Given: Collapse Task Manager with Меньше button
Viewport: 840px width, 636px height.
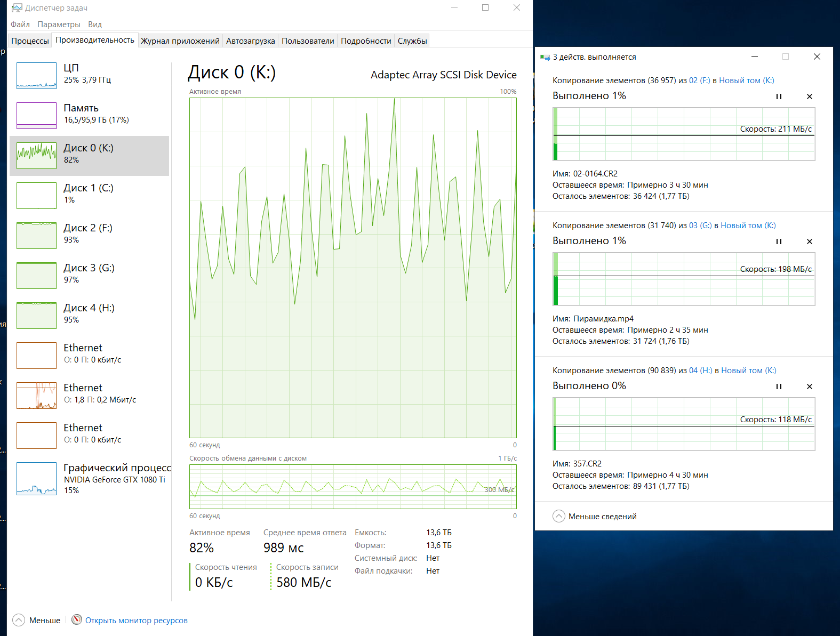Looking at the screenshot, I should 36,620.
